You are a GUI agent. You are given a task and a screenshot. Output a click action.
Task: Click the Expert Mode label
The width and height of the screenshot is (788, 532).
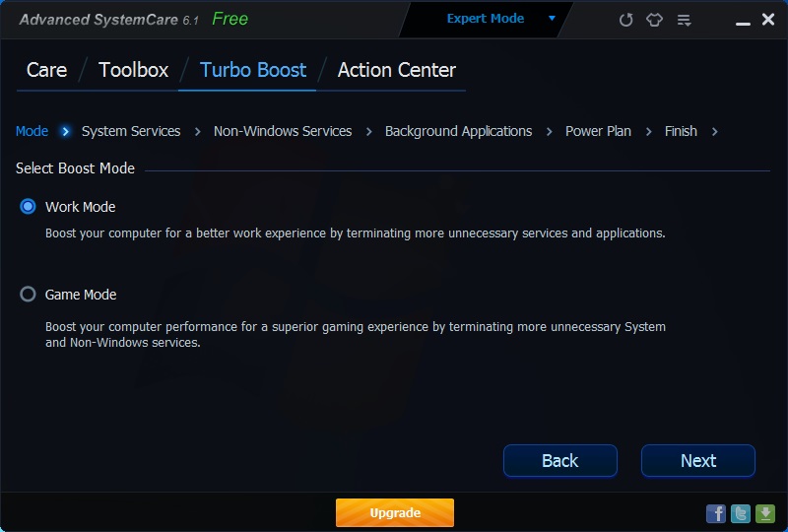(486, 18)
